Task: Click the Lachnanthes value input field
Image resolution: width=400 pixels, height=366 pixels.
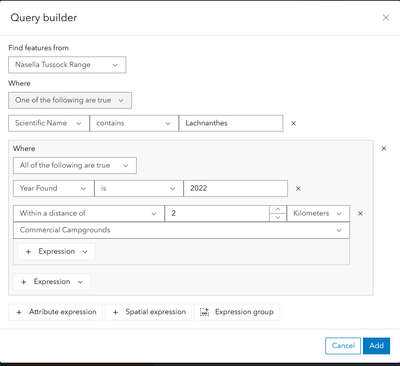Action: coord(231,123)
